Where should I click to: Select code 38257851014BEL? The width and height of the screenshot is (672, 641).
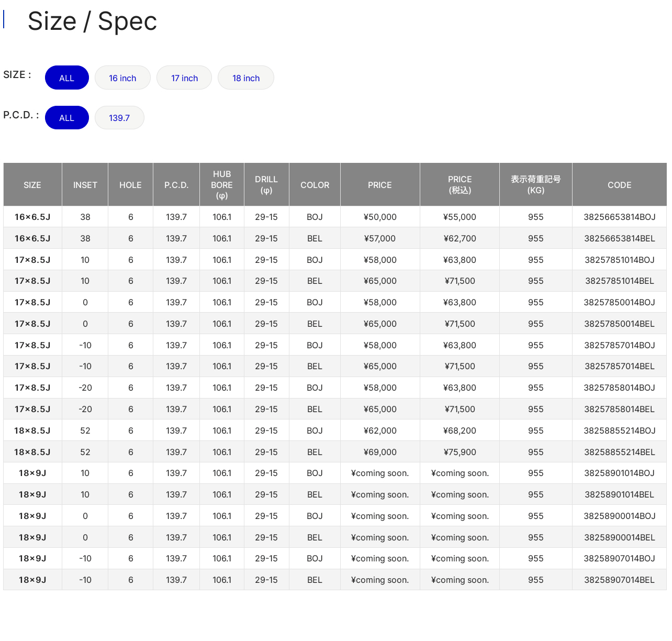pos(620,281)
